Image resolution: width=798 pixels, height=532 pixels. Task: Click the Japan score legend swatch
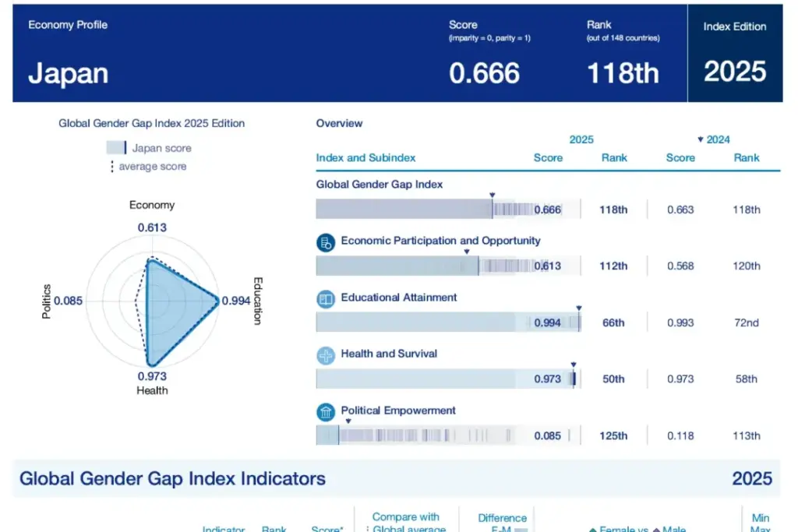[x=115, y=148]
